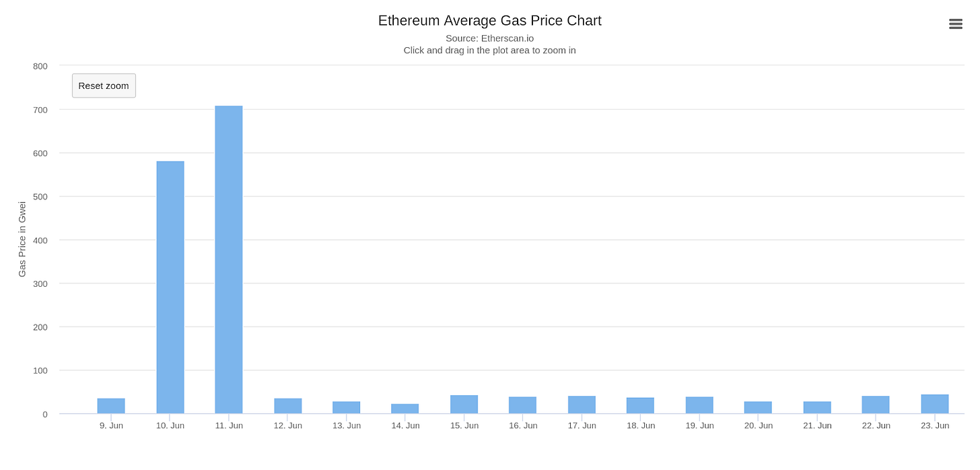The image size is (980, 470).
Task: Select the 17. Jun bar
Action: tap(582, 405)
